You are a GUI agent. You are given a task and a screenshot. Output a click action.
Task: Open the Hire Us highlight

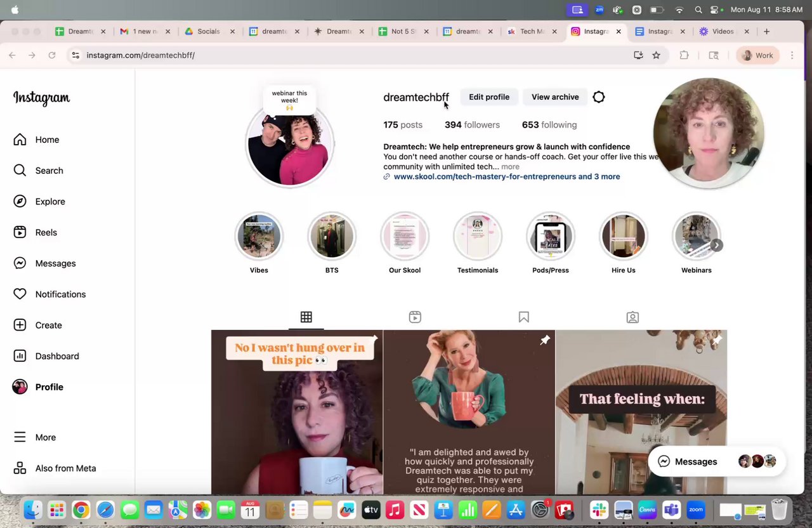(x=624, y=236)
